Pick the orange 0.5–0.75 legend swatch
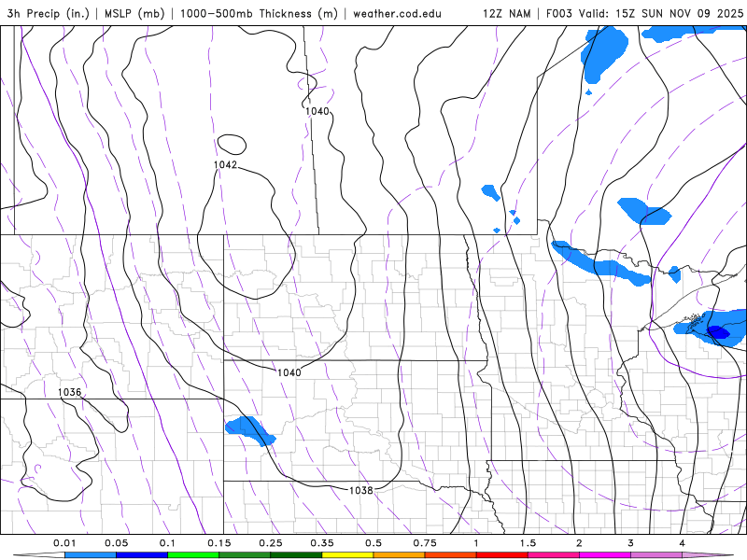Image resolution: width=747 pixels, height=560 pixels. coord(400,555)
